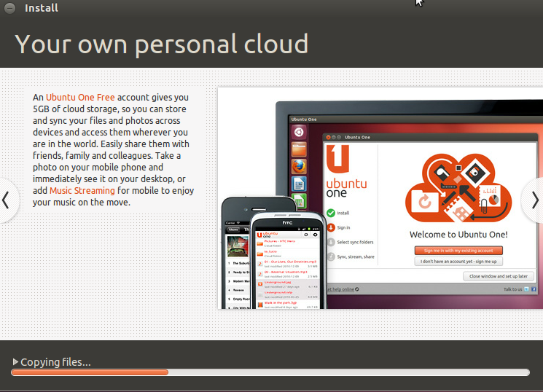Click the Install window title text
Image resolution: width=543 pixels, height=392 pixels.
coord(42,8)
